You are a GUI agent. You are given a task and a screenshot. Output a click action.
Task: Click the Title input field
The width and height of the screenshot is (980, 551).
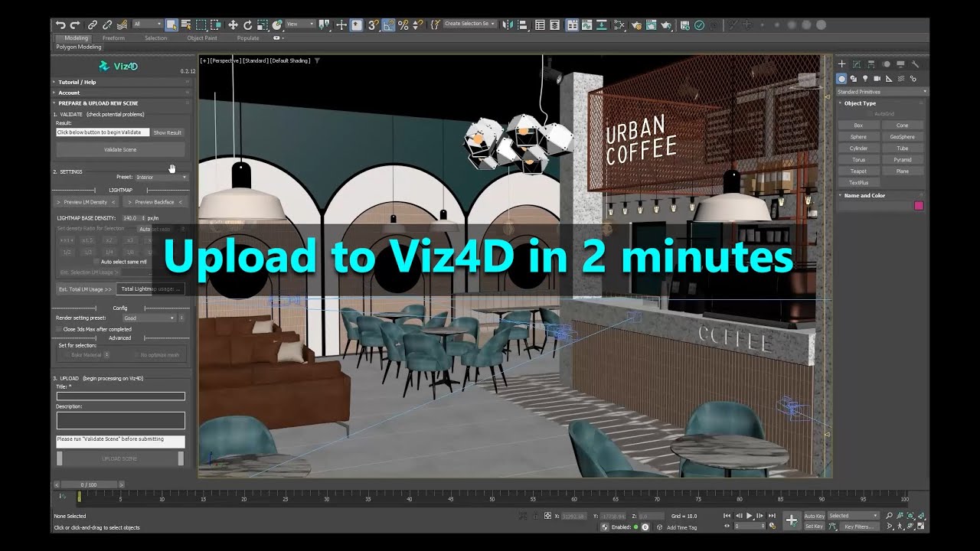[x=120, y=396]
